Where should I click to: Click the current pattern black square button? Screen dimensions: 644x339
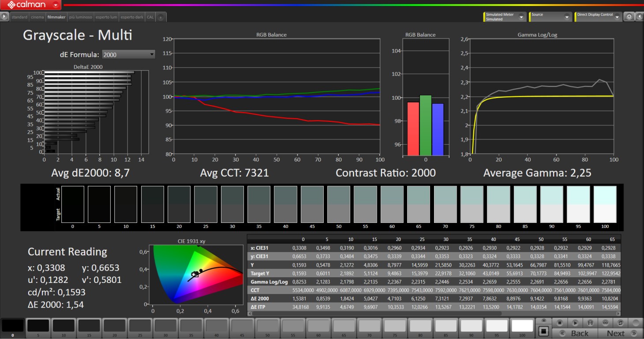[543, 331]
